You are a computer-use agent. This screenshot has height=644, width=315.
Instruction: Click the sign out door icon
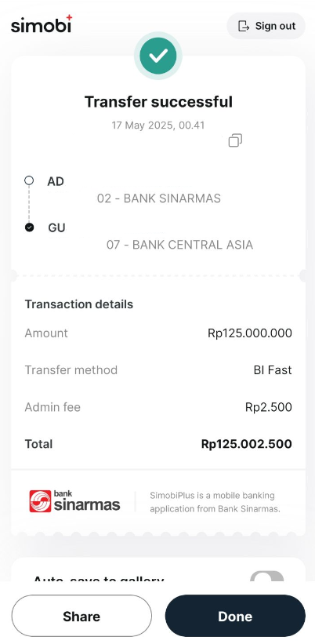pyautogui.click(x=244, y=26)
